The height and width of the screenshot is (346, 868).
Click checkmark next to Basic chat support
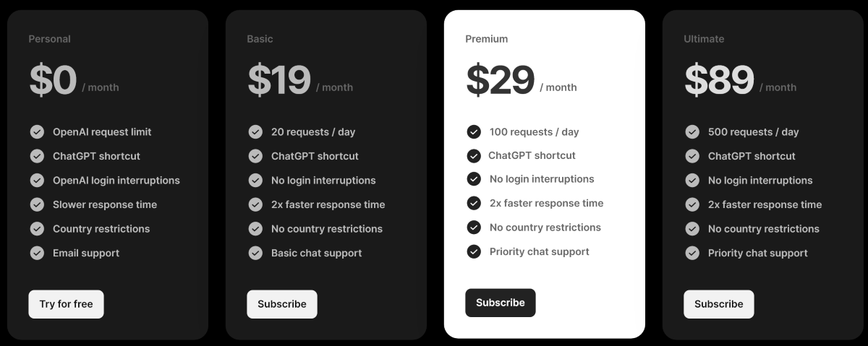(255, 253)
